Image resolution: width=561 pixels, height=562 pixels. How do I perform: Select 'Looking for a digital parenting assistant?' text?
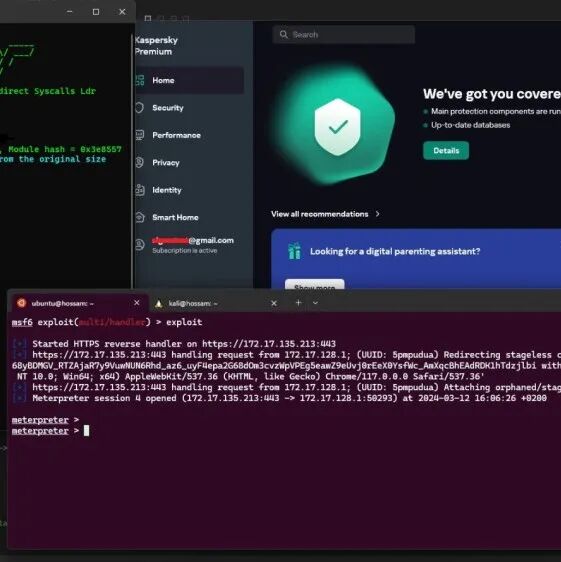[395, 251]
